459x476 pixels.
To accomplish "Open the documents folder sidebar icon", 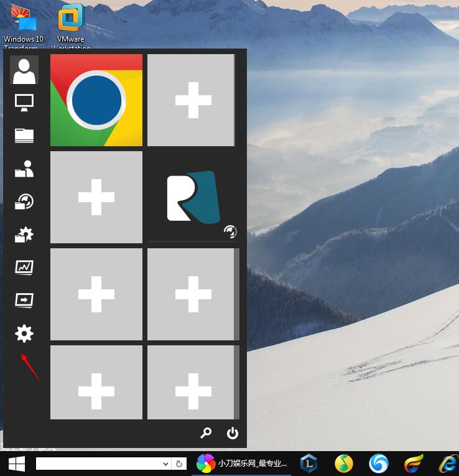I will click(x=24, y=136).
